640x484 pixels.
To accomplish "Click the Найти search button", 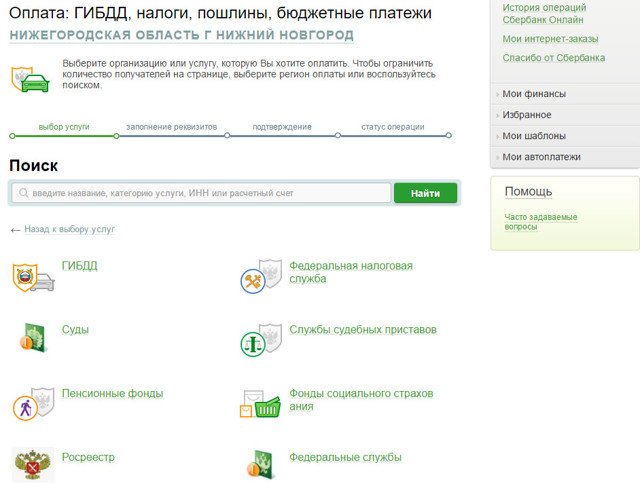I will 425,193.
